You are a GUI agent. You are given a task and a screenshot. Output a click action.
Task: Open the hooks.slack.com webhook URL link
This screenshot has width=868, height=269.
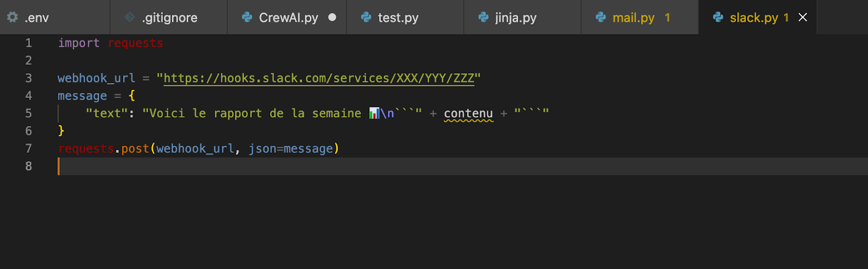point(319,78)
